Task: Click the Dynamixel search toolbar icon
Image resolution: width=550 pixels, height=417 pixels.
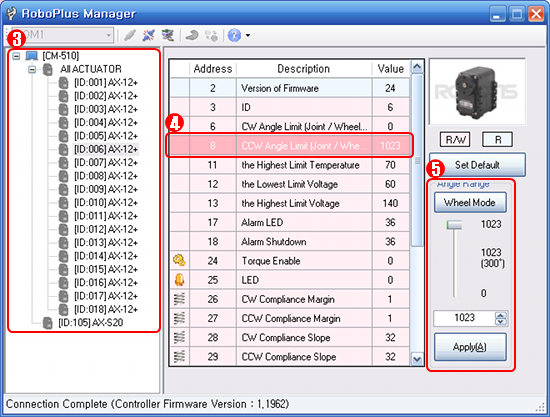Action: click(x=192, y=35)
